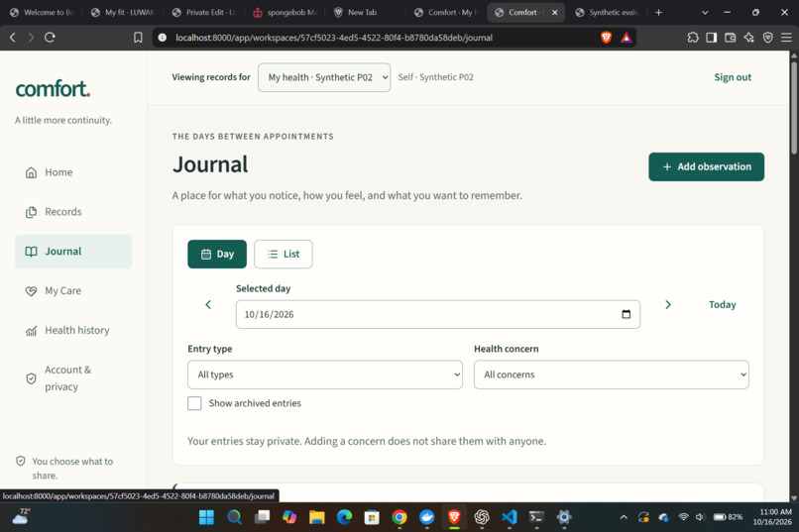Open the Entry type dropdown
The height and width of the screenshot is (532, 799).
[325, 374]
